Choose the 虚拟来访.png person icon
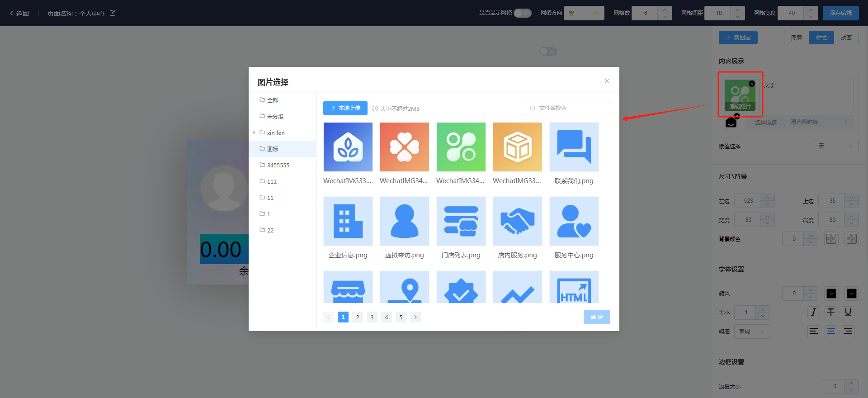Image resolution: width=868 pixels, height=398 pixels. tap(404, 221)
